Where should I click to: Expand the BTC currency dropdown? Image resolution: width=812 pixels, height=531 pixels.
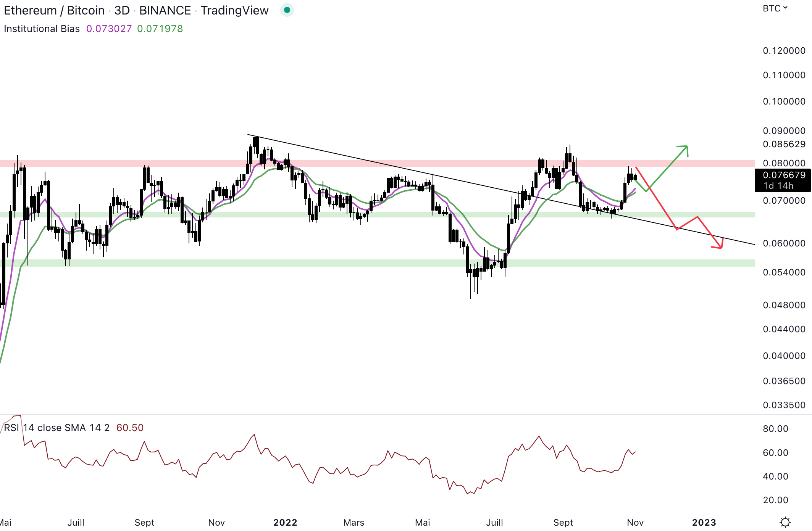[775, 8]
